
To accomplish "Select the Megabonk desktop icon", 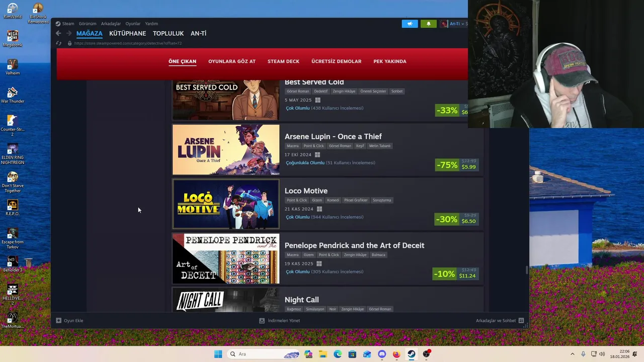I will tap(13, 39).
